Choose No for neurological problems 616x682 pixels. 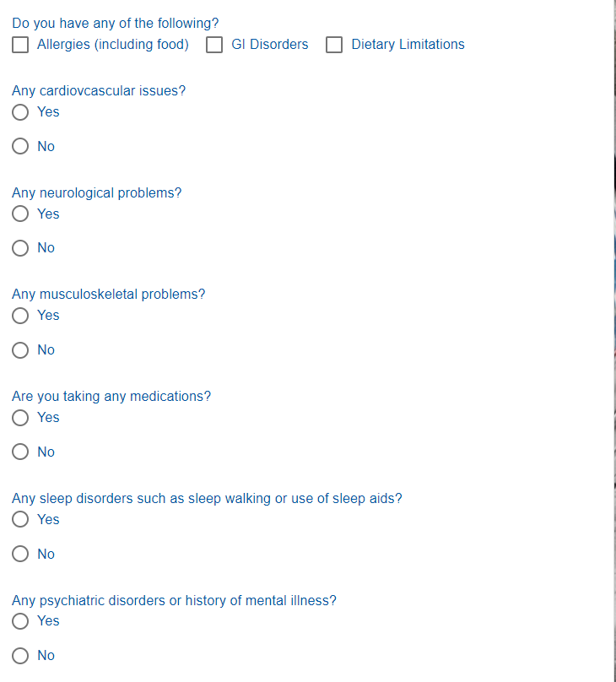20,248
